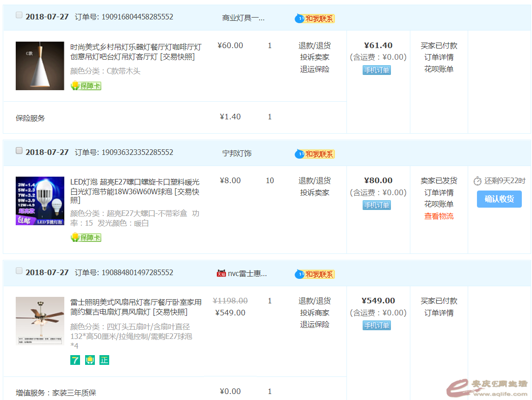Click 手机订单 badge on ¥61.40 order

pyautogui.click(x=377, y=70)
